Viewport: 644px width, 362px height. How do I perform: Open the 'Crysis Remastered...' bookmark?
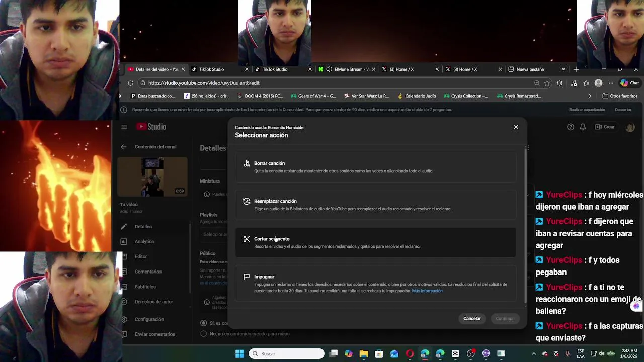519,96
